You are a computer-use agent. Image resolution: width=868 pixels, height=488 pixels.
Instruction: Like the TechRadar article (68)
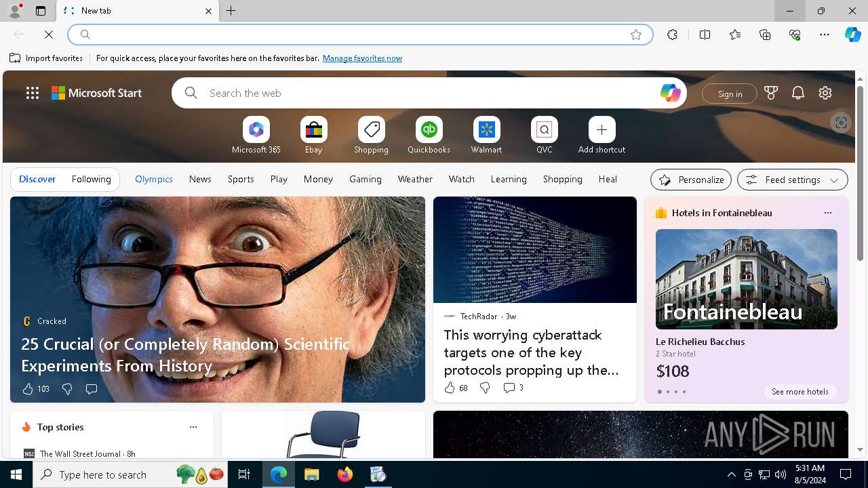pyautogui.click(x=456, y=388)
